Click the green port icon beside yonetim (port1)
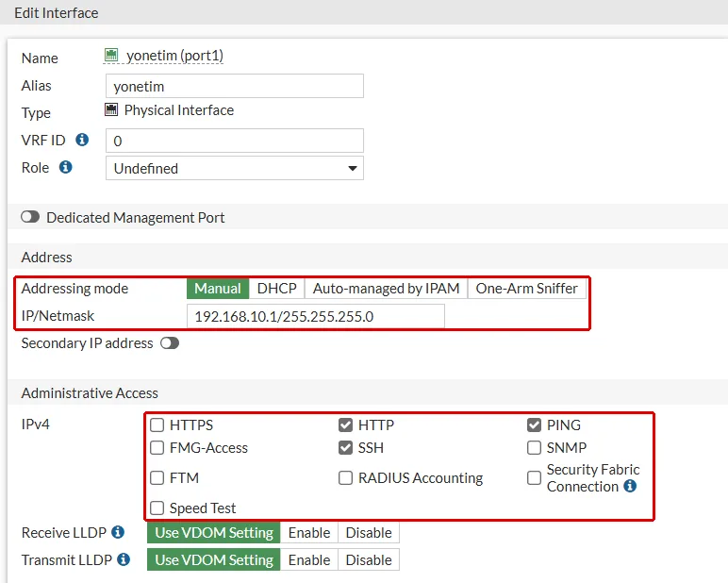728x583 pixels. point(111,55)
